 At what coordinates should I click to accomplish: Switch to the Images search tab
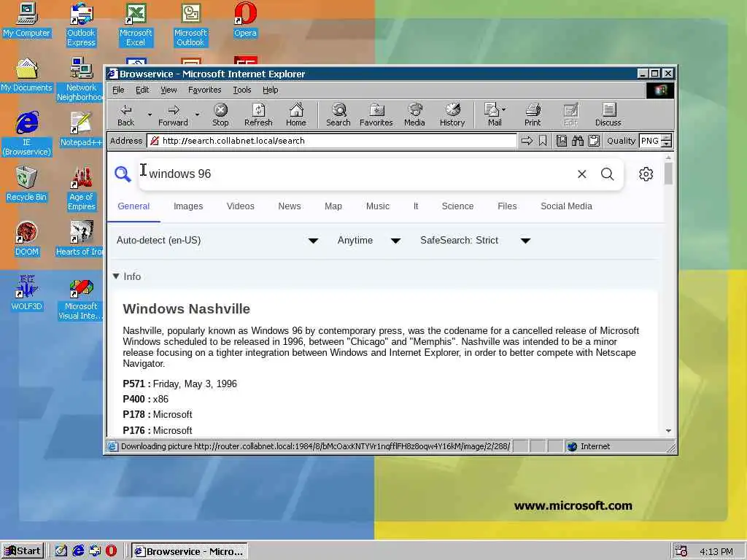click(x=188, y=206)
